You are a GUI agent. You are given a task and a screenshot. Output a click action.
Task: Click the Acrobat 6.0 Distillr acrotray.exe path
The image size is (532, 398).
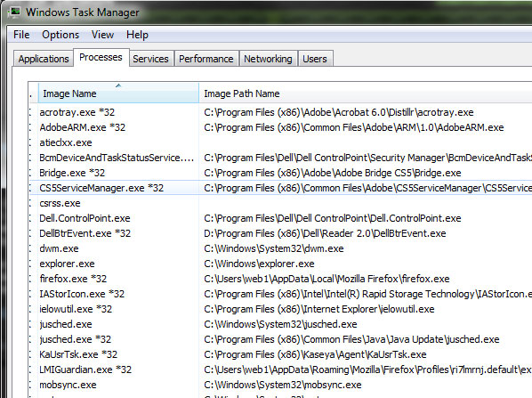click(x=339, y=112)
